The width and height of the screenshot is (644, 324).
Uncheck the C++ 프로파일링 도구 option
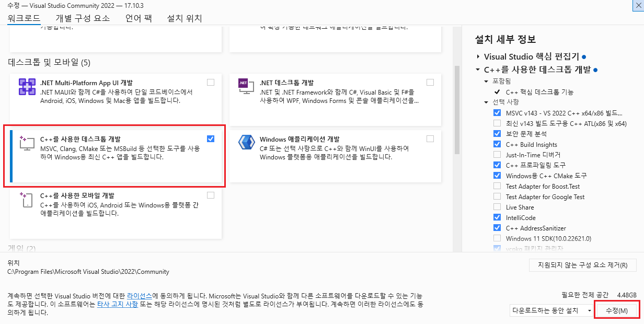[497, 165]
